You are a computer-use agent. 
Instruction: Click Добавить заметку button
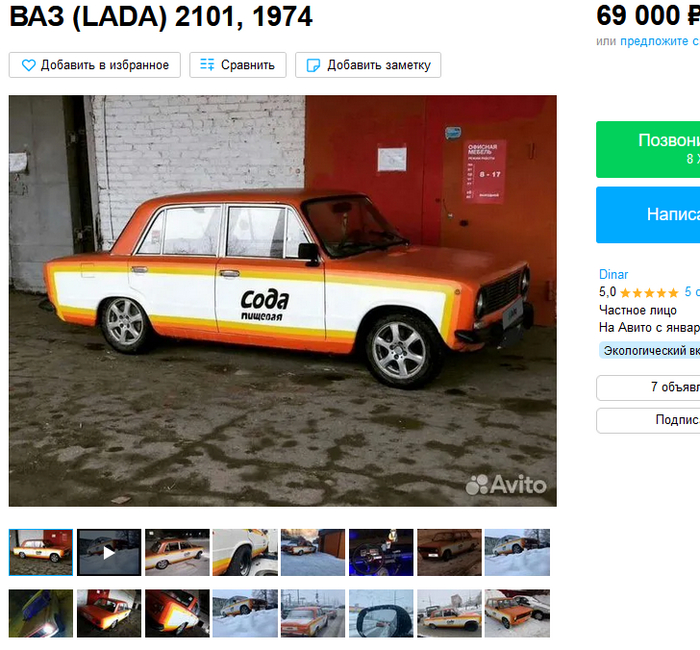368,65
